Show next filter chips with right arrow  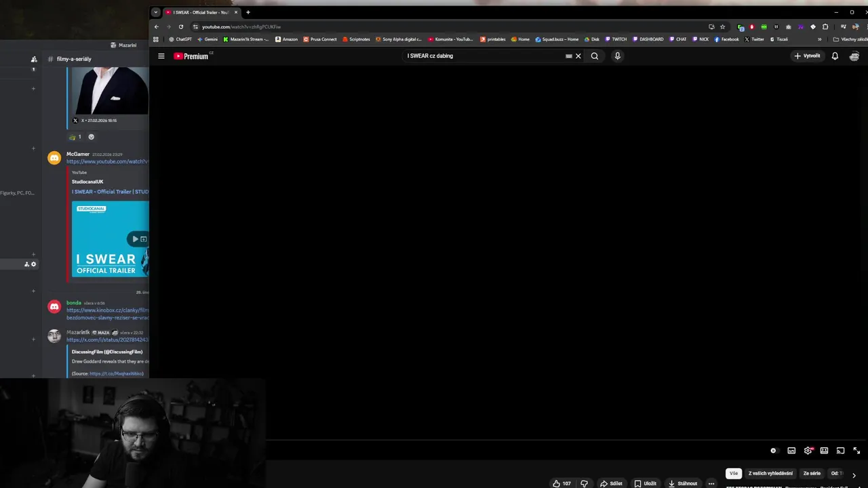[854, 475]
